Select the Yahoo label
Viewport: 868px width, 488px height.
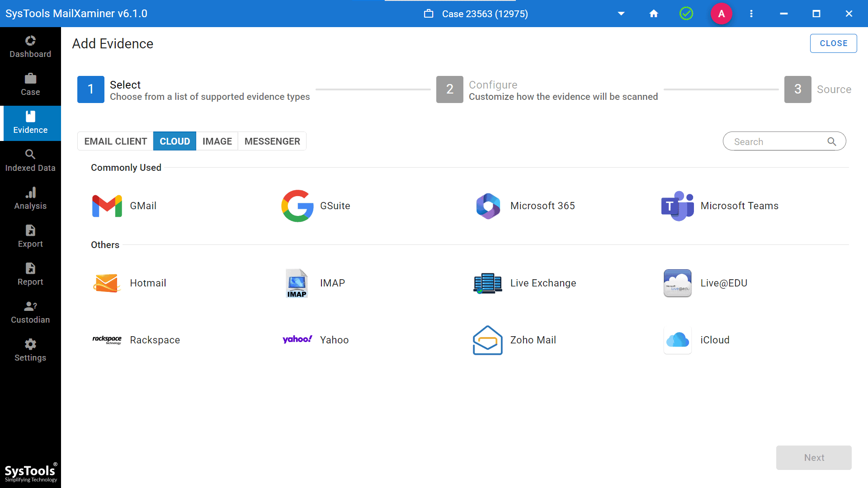click(335, 340)
